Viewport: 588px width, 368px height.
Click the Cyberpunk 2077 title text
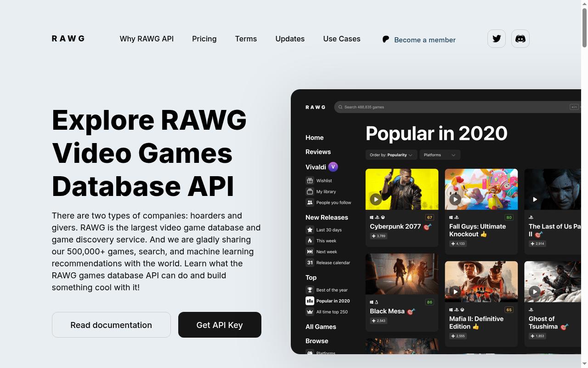pos(396,226)
